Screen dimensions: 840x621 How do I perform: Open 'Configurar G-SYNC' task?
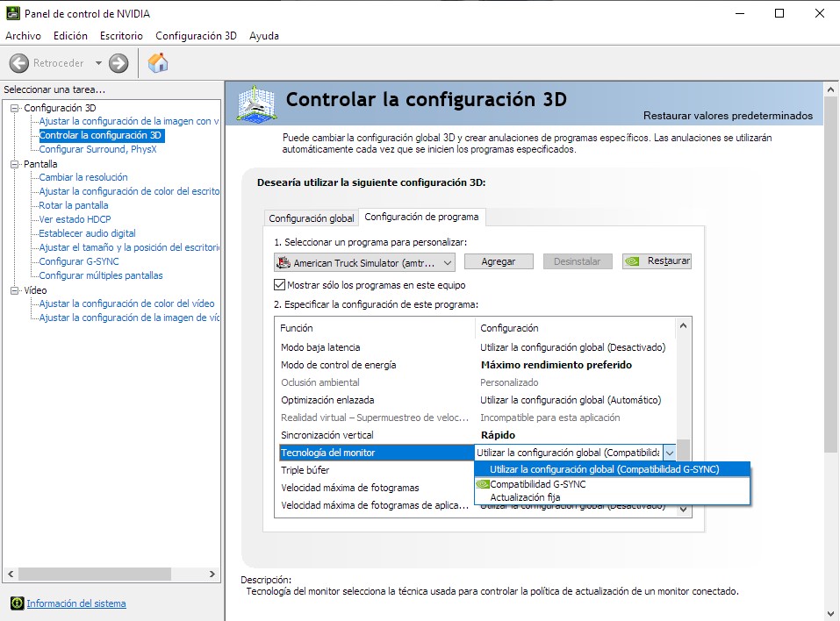(x=79, y=261)
